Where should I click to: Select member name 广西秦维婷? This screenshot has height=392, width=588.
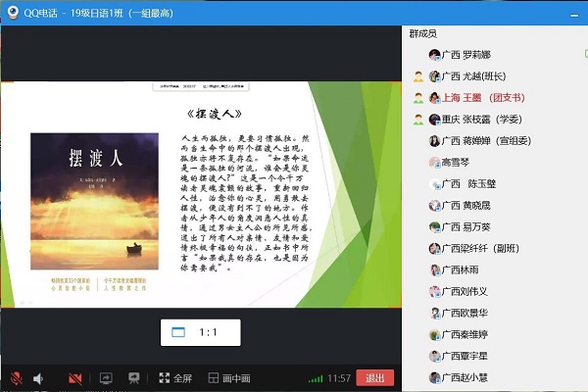[x=465, y=334]
